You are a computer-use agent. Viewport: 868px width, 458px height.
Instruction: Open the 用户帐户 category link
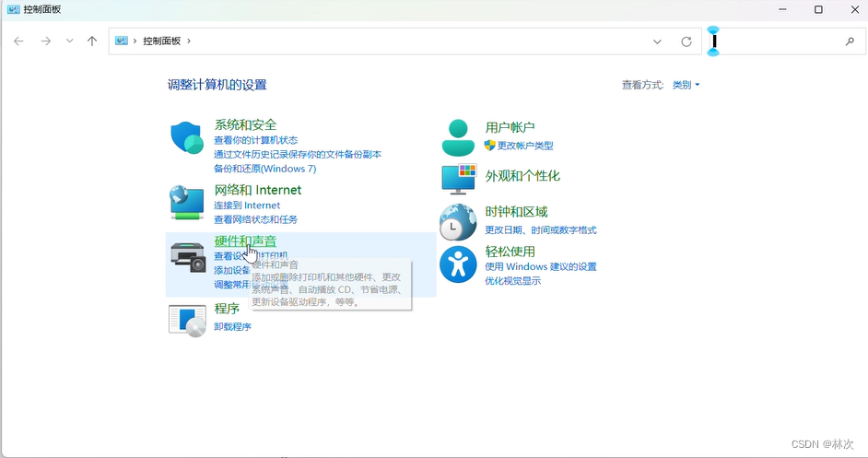tap(510, 127)
